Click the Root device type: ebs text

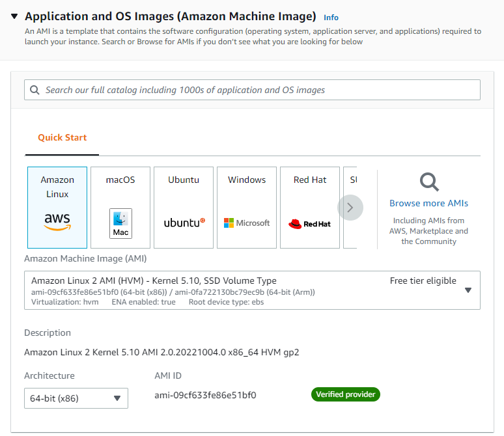[x=227, y=302]
